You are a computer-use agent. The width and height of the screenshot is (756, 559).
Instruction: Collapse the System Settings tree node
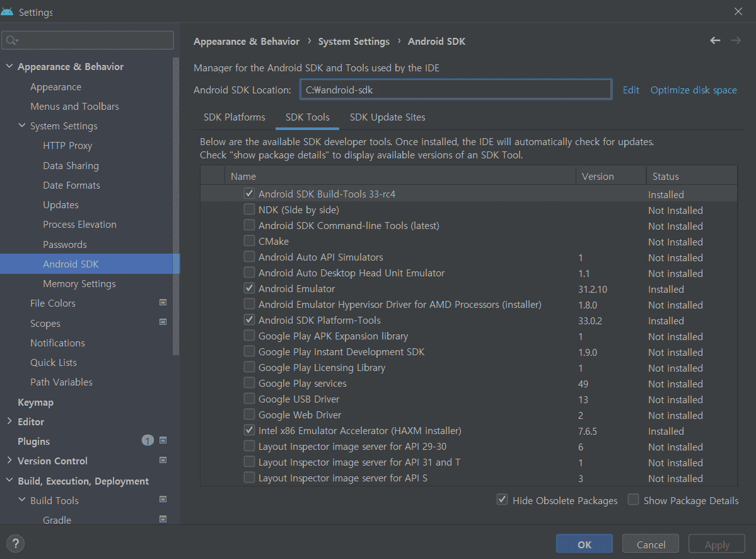[x=21, y=126]
